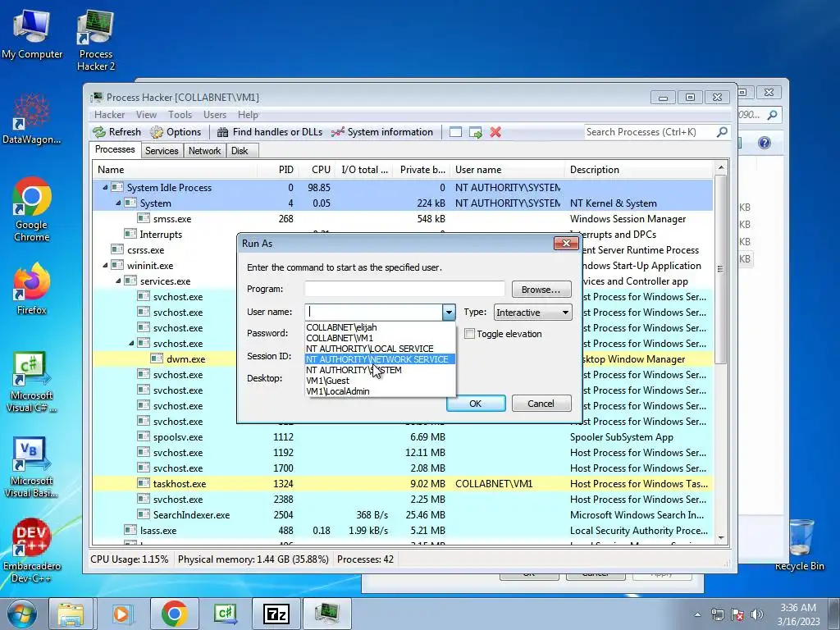Image resolution: width=840 pixels, height=630 pixels.
Task: Switch to the Services tab
Action: click(162, 151)
